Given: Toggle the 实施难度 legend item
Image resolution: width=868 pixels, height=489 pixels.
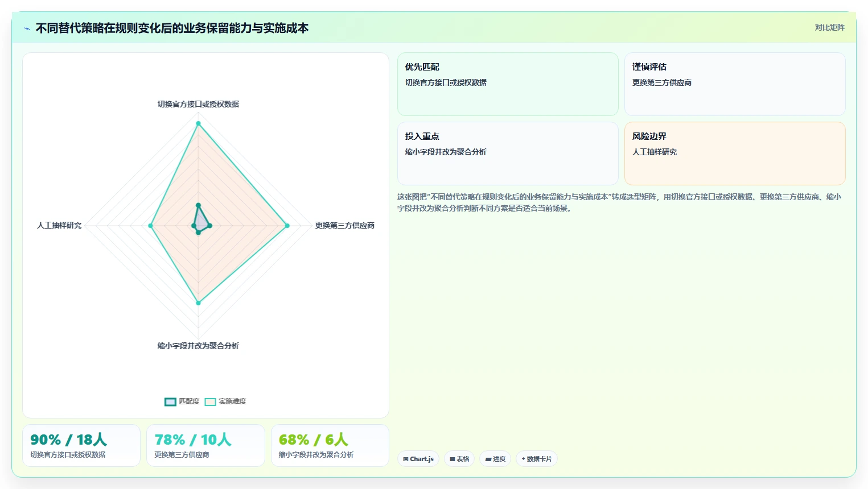Looking at the screenshot, I should pos(225,401).
